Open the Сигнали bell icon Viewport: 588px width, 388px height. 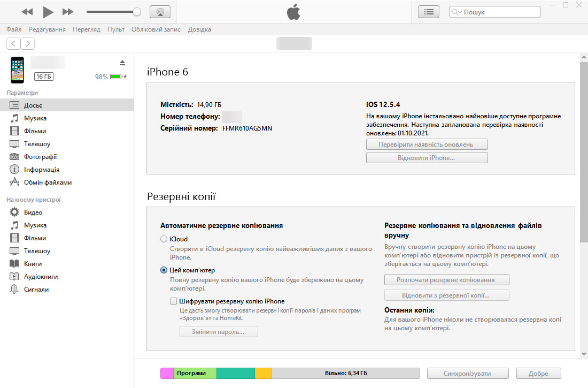click(14, 289)
